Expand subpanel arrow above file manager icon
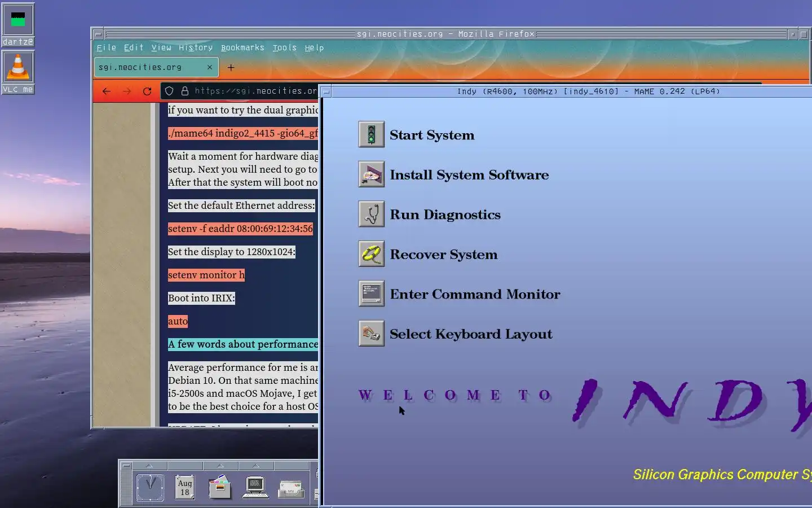The image size is (812, 508). tap(220, 466)
